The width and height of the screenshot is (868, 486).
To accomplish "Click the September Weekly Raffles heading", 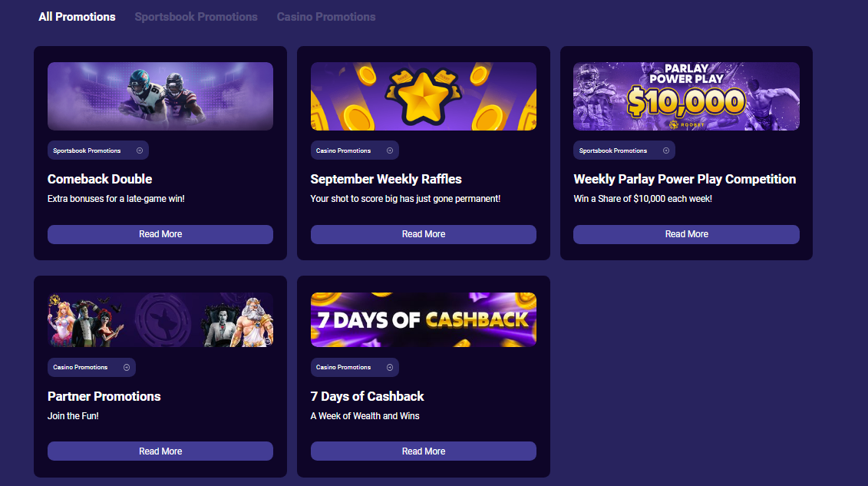I will pos(386,179).
